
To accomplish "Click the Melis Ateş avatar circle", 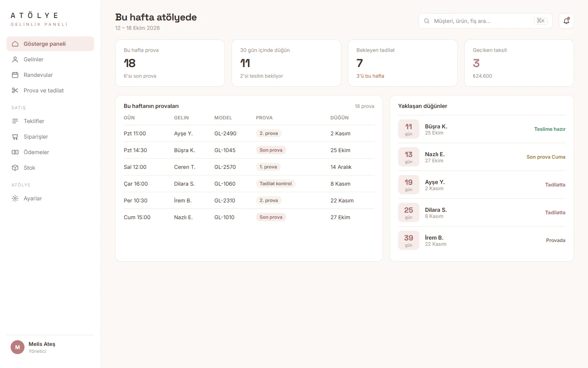I will pyautogui.click(x=18, y=347).
